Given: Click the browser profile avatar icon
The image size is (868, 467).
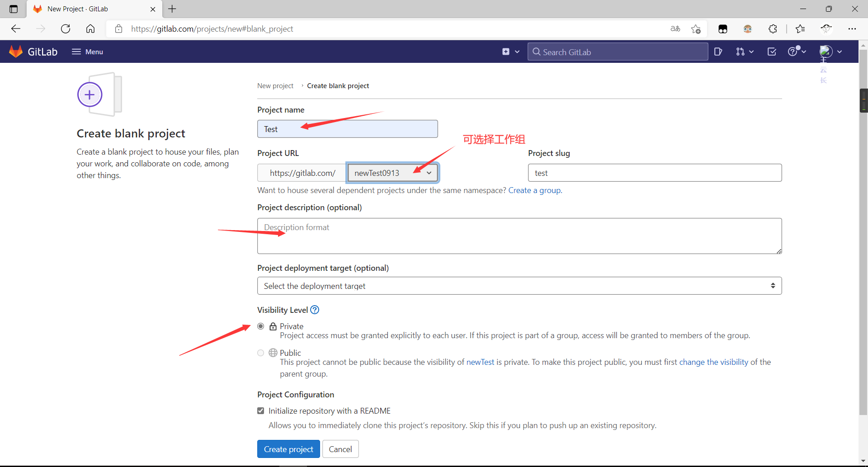Looking at the screenshot, I should click(826, 29).
